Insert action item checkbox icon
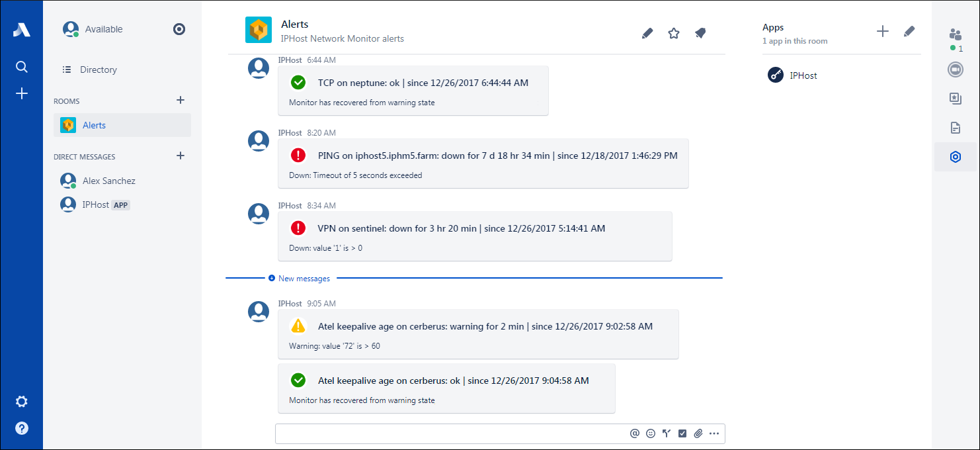 point(682,433)
